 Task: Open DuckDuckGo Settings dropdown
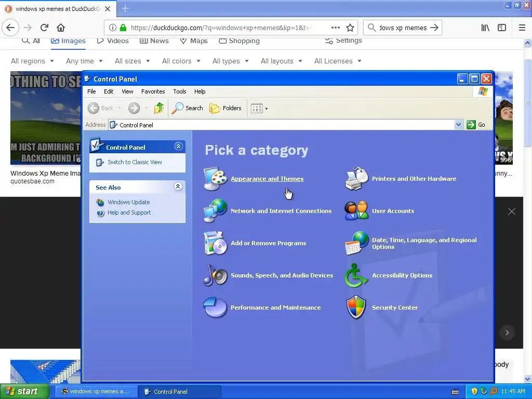(343, 41)
